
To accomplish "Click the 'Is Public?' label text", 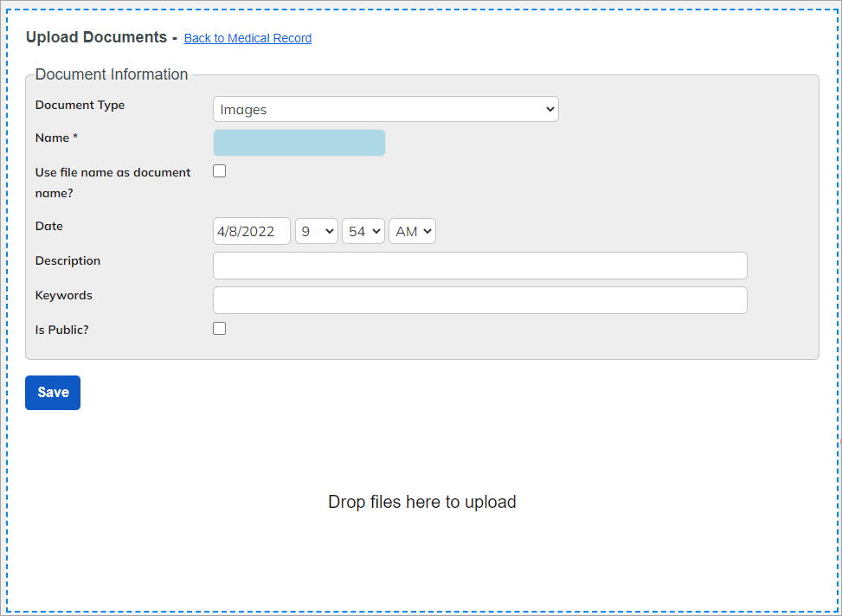I will pos(61,330).
